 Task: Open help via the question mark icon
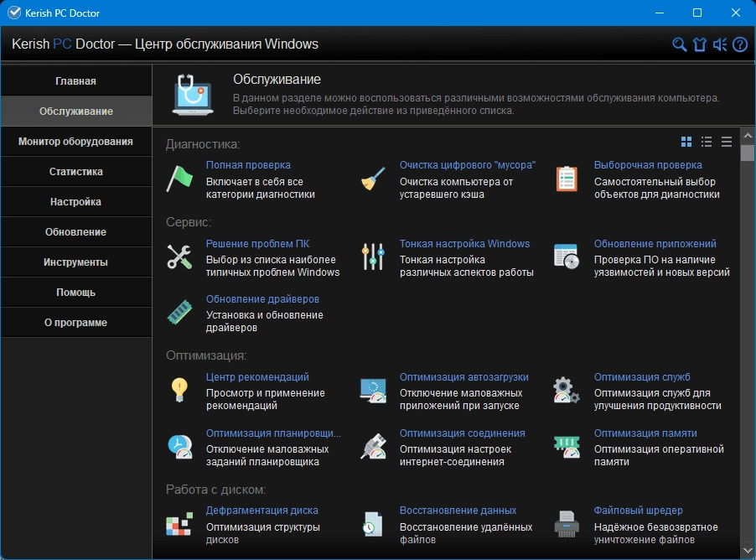click(x=740, y=44)
